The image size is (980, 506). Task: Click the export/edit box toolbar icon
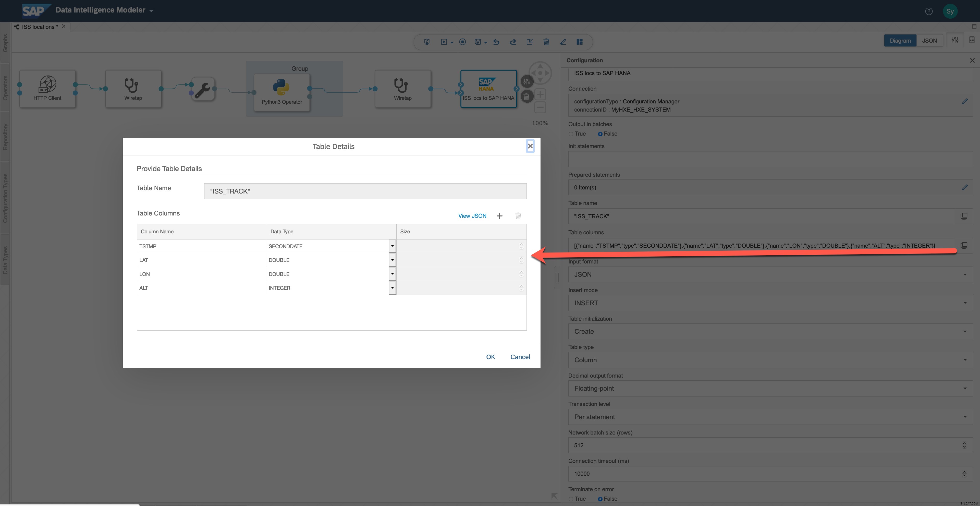(530, 42)
